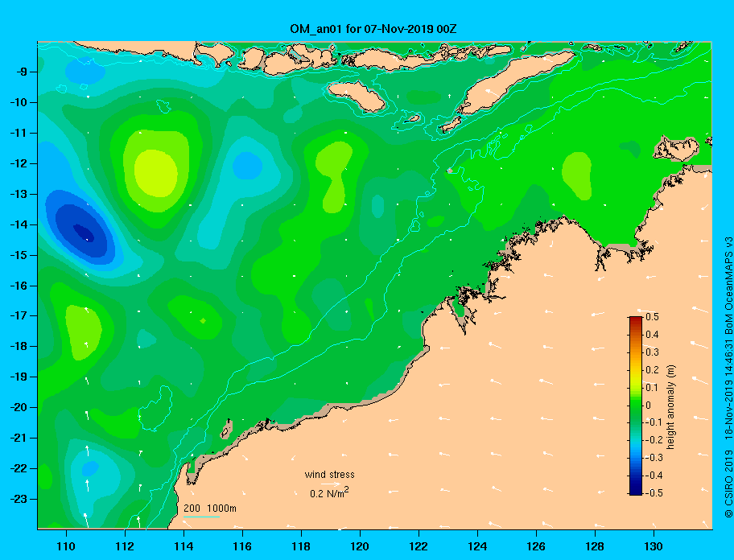Click the cyan depth contour legend line
The height and width of the screenshot is (560, 734).
(201, 517)
